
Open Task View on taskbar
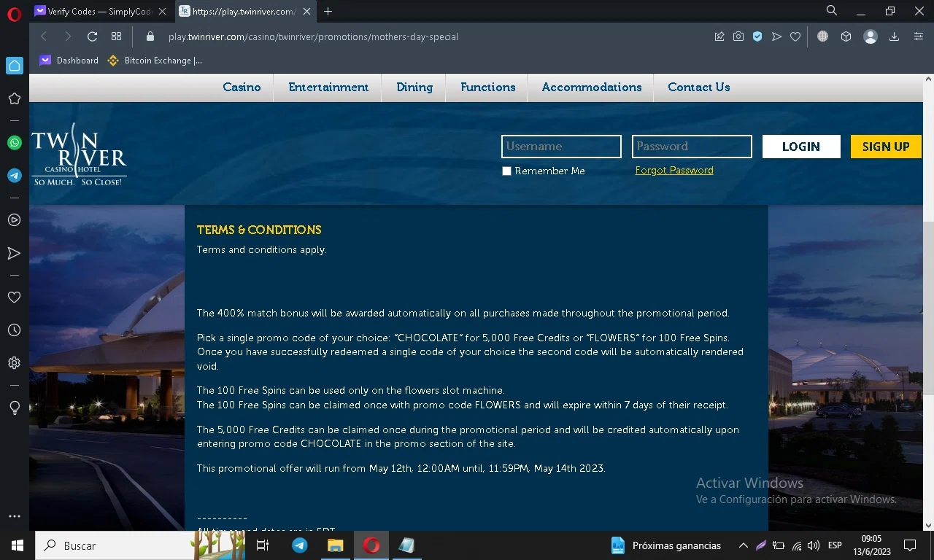click(x=263, y=545)
